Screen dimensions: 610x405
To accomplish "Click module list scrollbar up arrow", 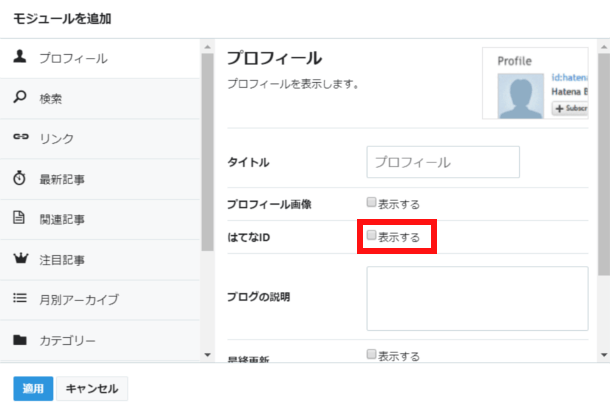I will [x=207, y=47].
